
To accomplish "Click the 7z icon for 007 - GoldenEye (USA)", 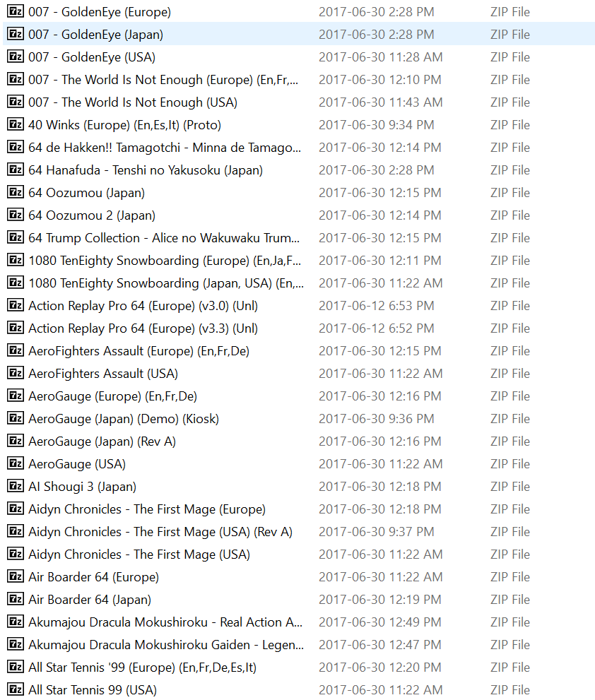I will tap(16, 57).
